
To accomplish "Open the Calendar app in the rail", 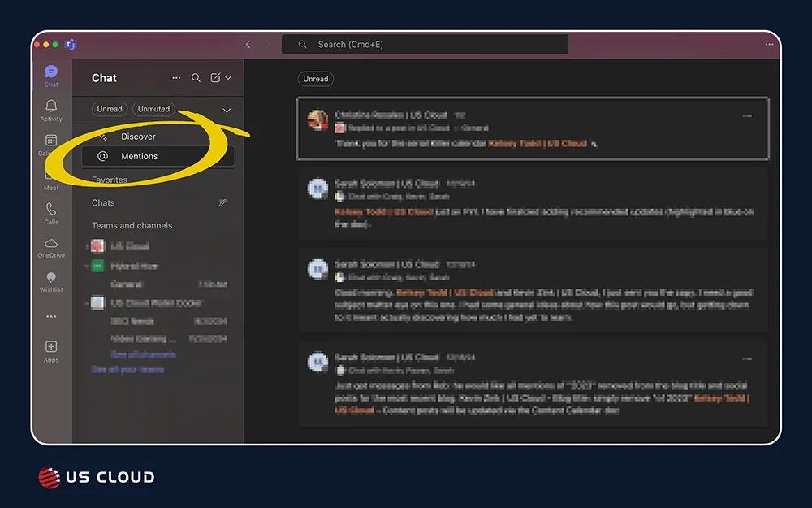I will 50,145.
